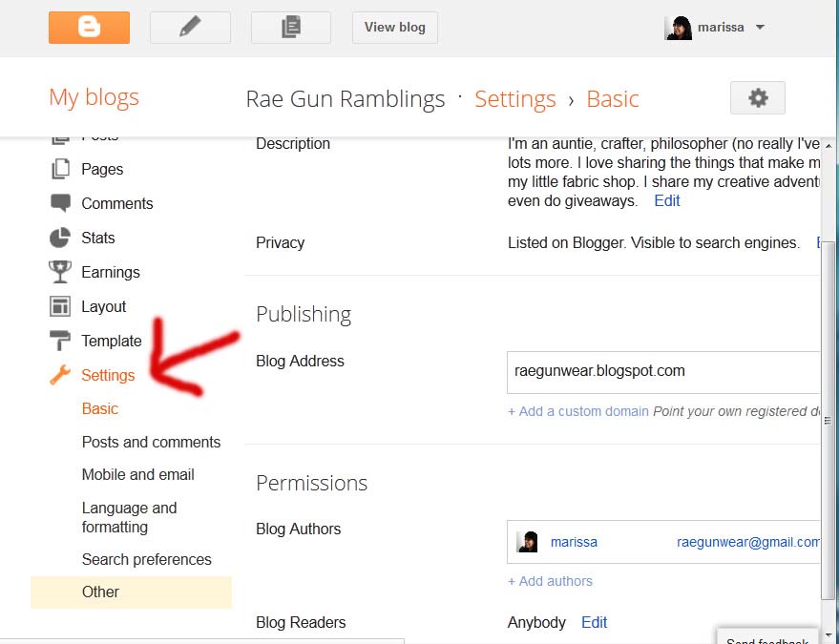
Task: Click the Settings breadcrumb link
Action: pyautogui.click(x=515, y=99)
